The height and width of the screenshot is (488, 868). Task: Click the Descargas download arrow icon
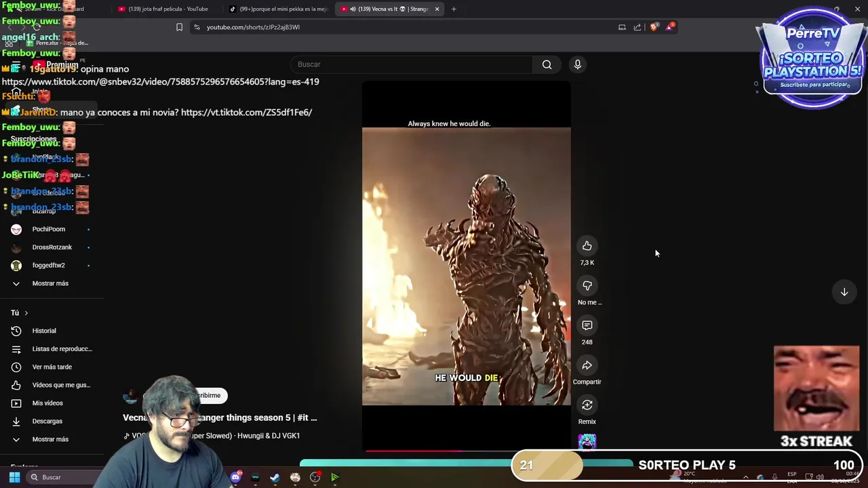tap(16, 421)
